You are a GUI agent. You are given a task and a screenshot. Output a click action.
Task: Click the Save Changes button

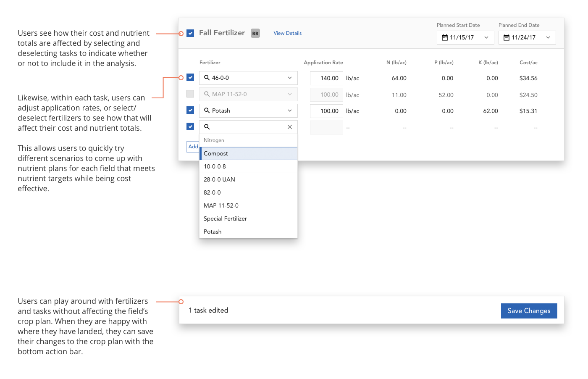pos(529,311)
